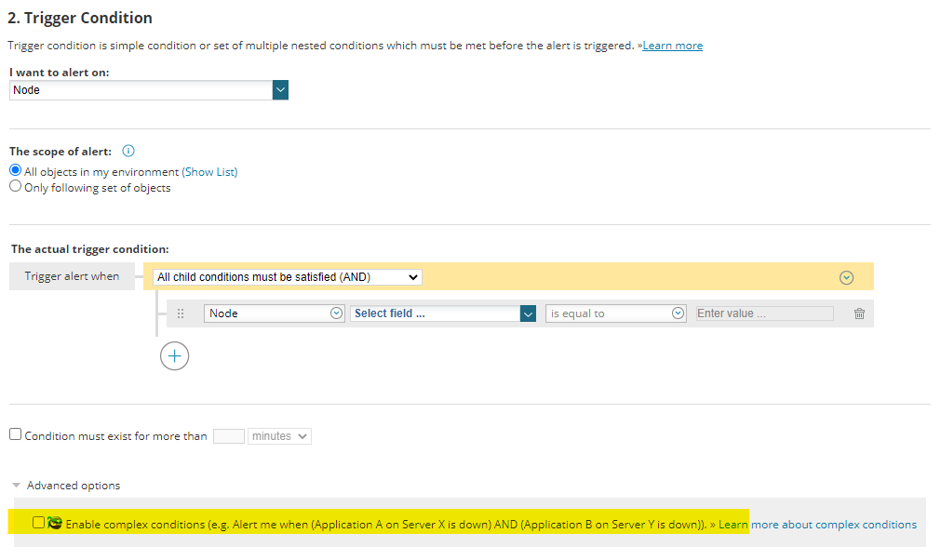Open the Node object type selector in condition row
941x560 pixels.
pyautogui.click(x=275, y=313)
